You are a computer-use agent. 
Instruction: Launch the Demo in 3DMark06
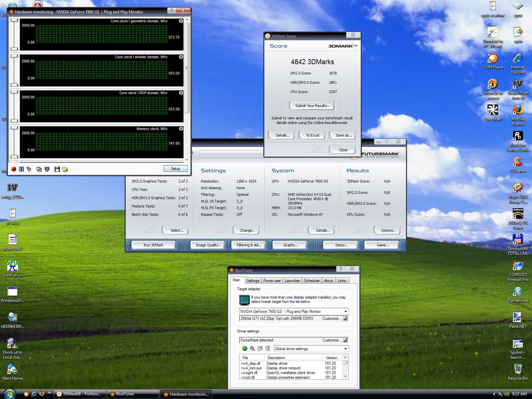341,245
